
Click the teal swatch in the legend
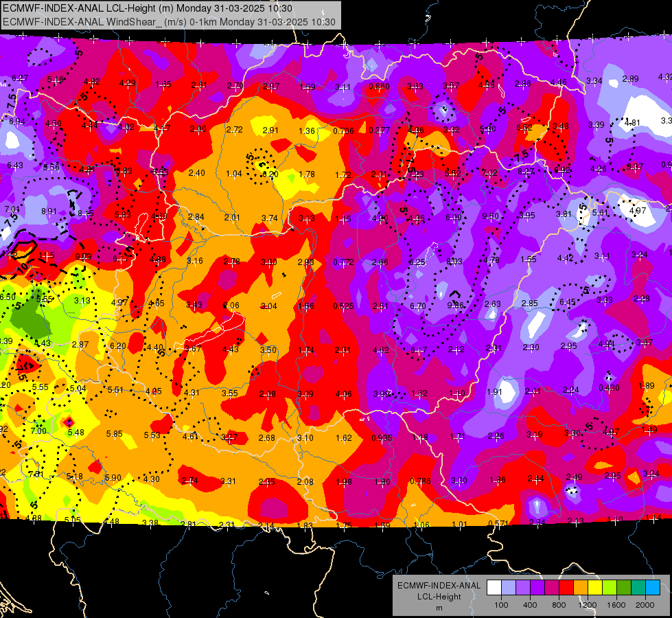click(x=638, y=588)
